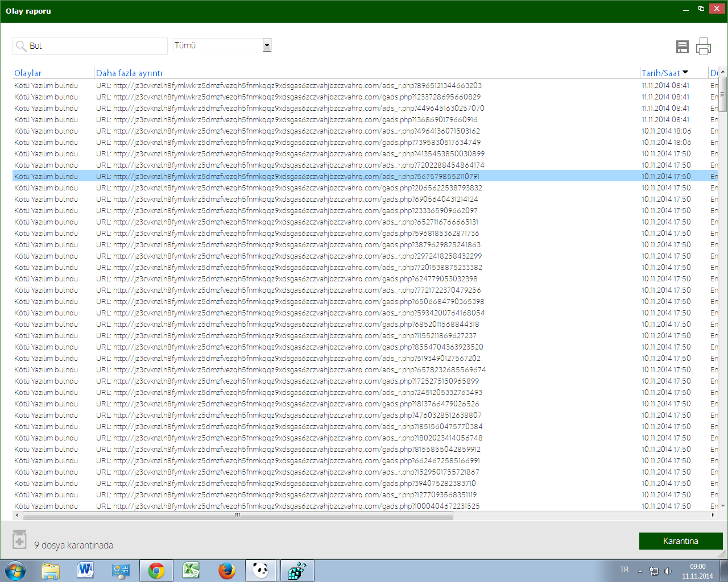
Task: Open Microsoft Excel from taskbar
Action: point(192,571)
